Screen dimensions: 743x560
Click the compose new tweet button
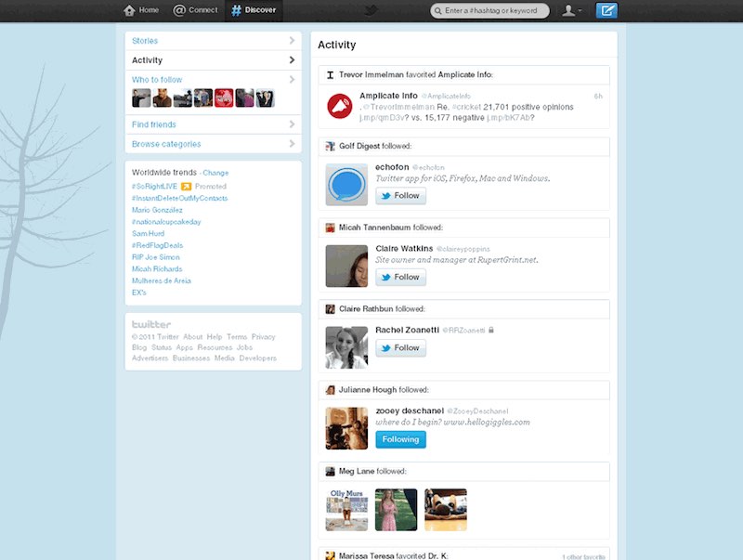tap(606, 10)
